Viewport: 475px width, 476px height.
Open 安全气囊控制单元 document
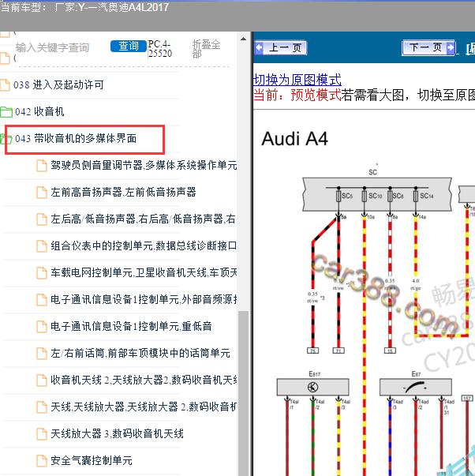92,460
